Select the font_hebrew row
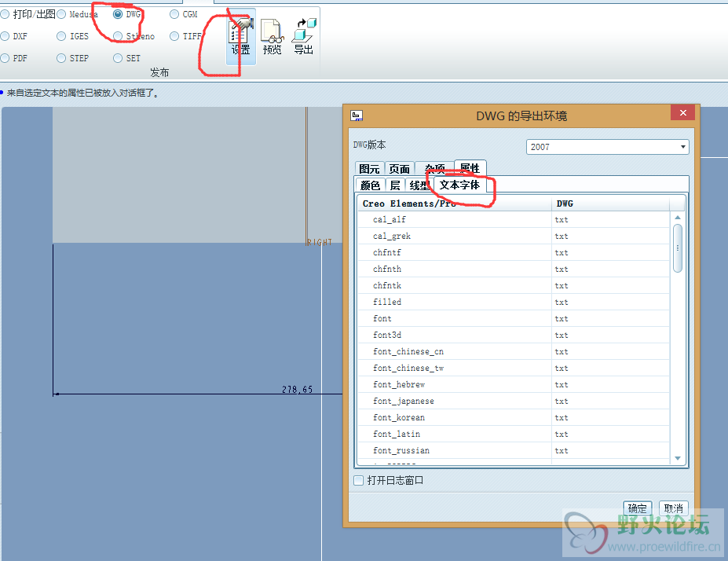The width and height of the screenshot is (728, 561). click(514, 384)
